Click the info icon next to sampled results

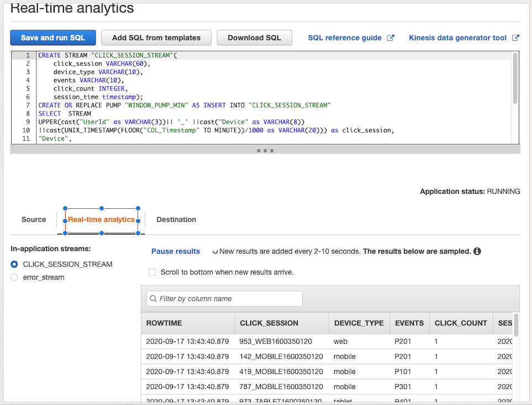tap(477, 251)
